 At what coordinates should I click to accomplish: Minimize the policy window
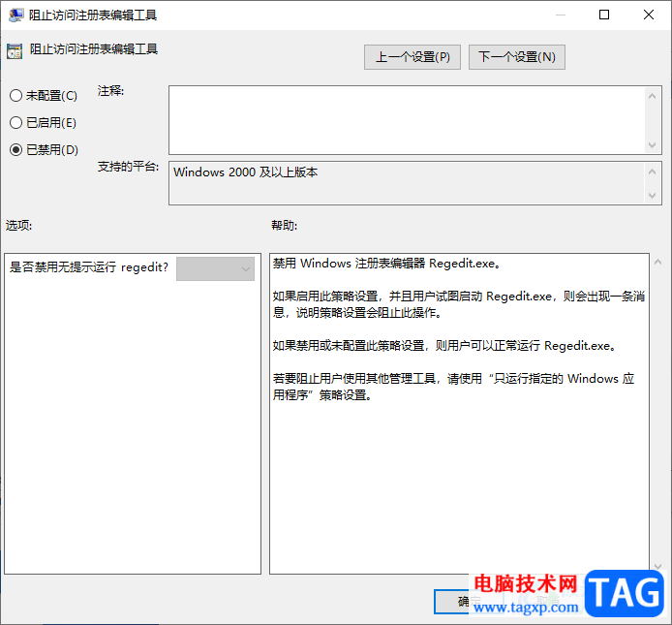tap(560, 15)
